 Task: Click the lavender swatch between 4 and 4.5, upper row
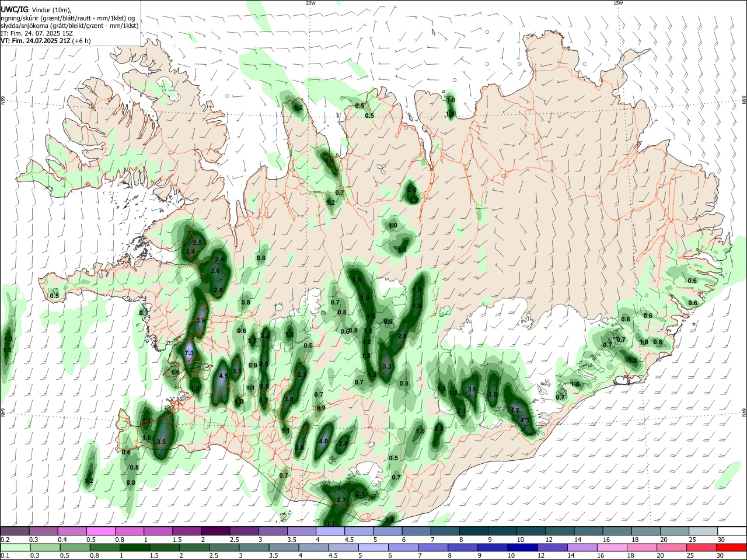tap(330, 531)
